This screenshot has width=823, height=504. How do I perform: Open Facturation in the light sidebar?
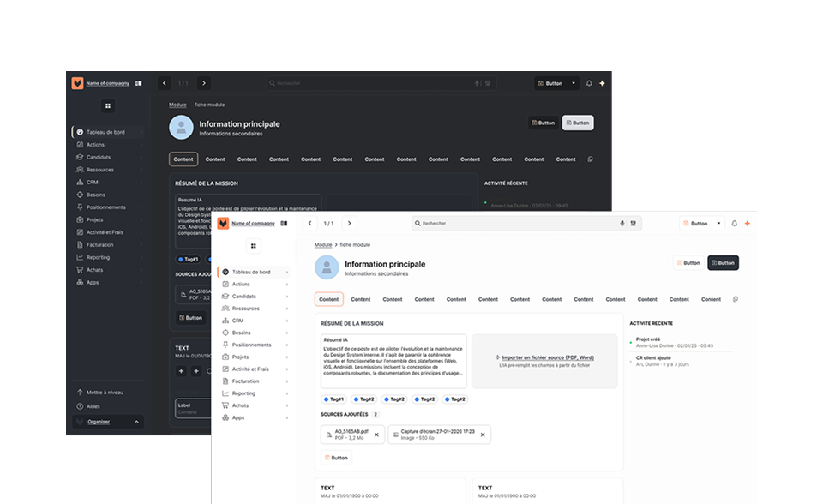pyautogui.click(x=254, y=381)
